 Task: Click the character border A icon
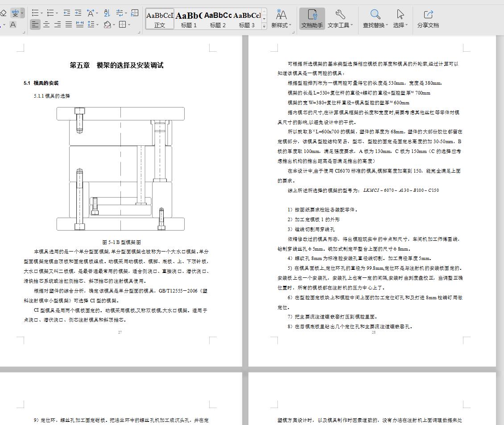pos(13,25)
